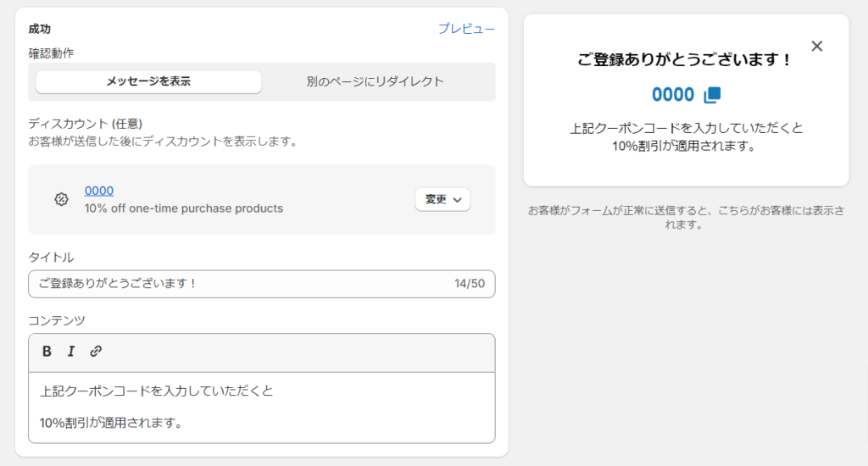The image size is (868, 466).
Task: Select the 0000 coupon code in the preview
Action: point(672,95)
